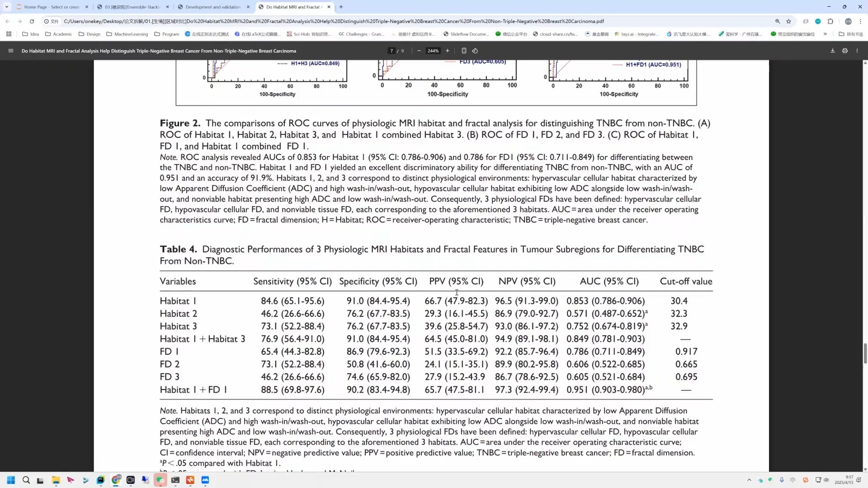The image size is (868, 488).
Task: Open Sci-Hub bookmark
Action: click(x=309, y=34)
